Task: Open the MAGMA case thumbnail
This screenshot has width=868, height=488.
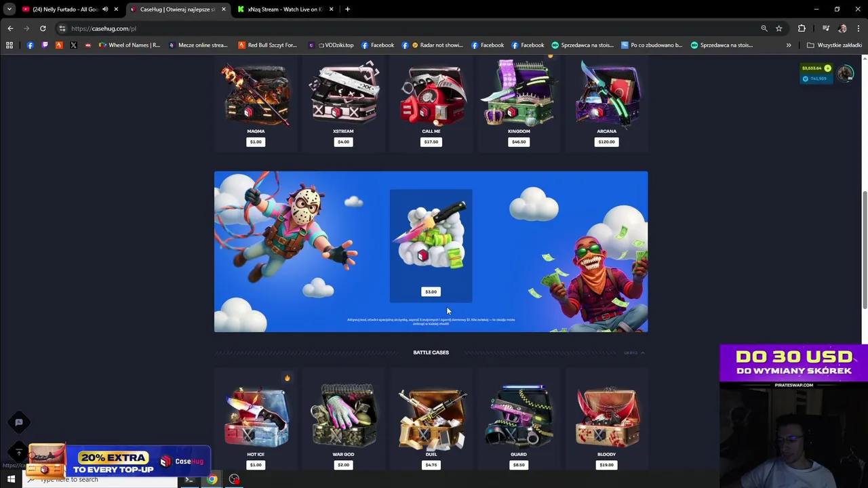Action: (x=256, y=94)
